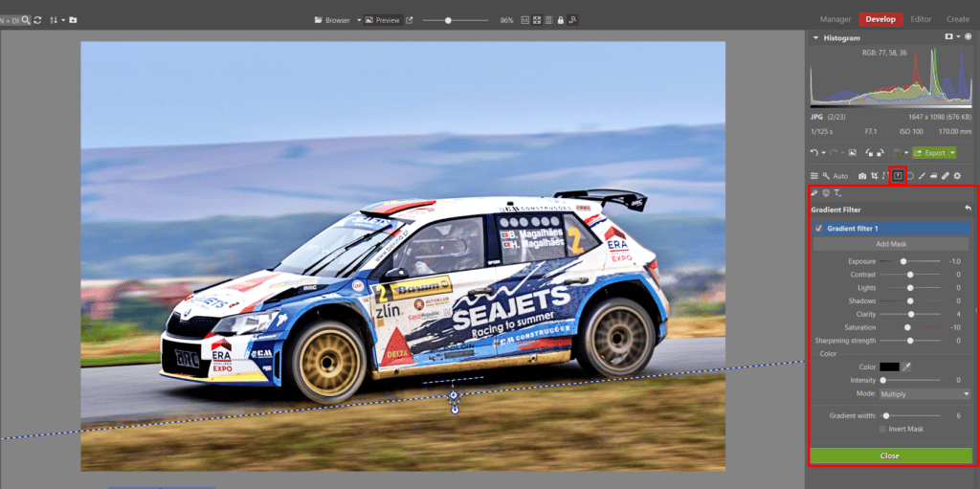The width and height of the screenshot is (980, 489).
Task: Open Develop settings gear icon
Action: tap(957, 176)
